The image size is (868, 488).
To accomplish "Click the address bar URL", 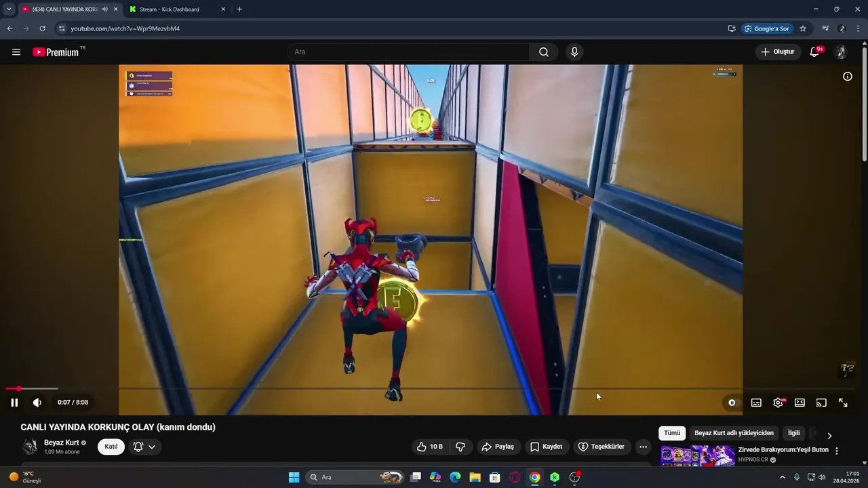I will 125,28.
